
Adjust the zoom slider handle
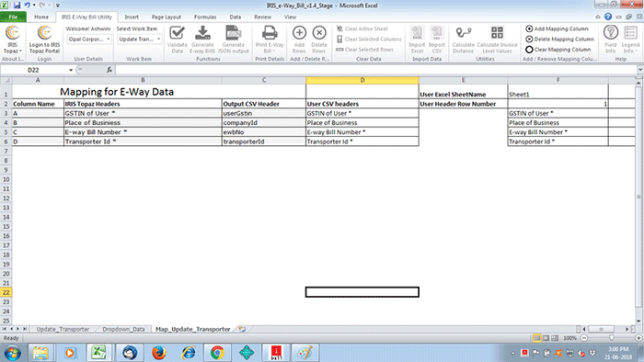612,338
